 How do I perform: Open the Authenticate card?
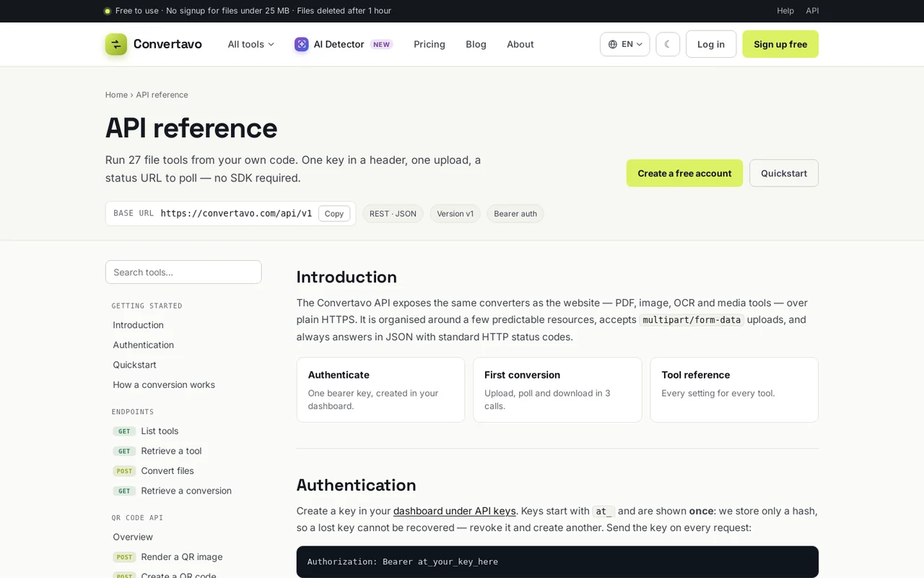(x=380, y=389)
